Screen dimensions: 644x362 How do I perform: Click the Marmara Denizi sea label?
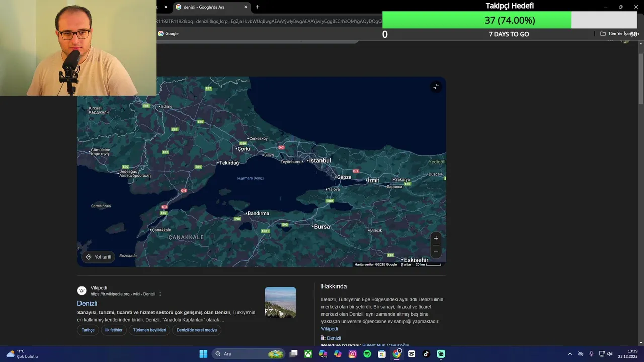tap(251, 178)
